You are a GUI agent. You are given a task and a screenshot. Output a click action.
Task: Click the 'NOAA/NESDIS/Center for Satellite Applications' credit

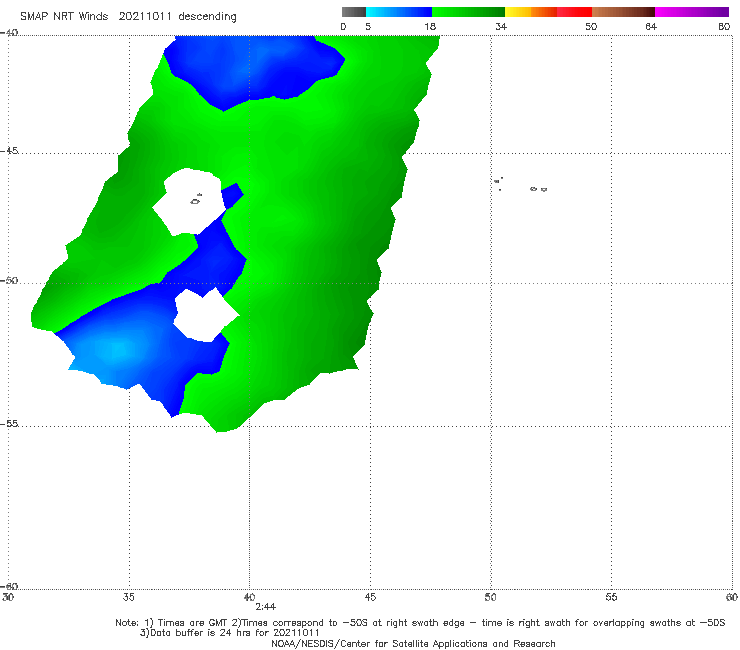(x=413, y=644)
